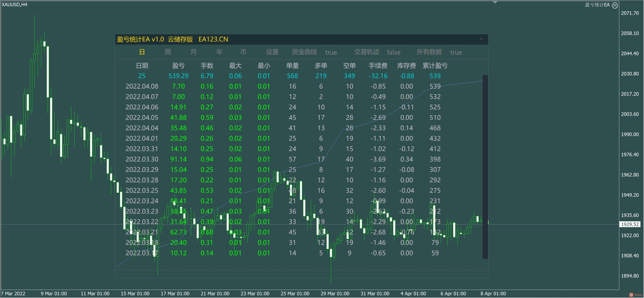644x298 pixels.
Task: Toggle 所有数据 true value box
Action: tap(456, 52)
